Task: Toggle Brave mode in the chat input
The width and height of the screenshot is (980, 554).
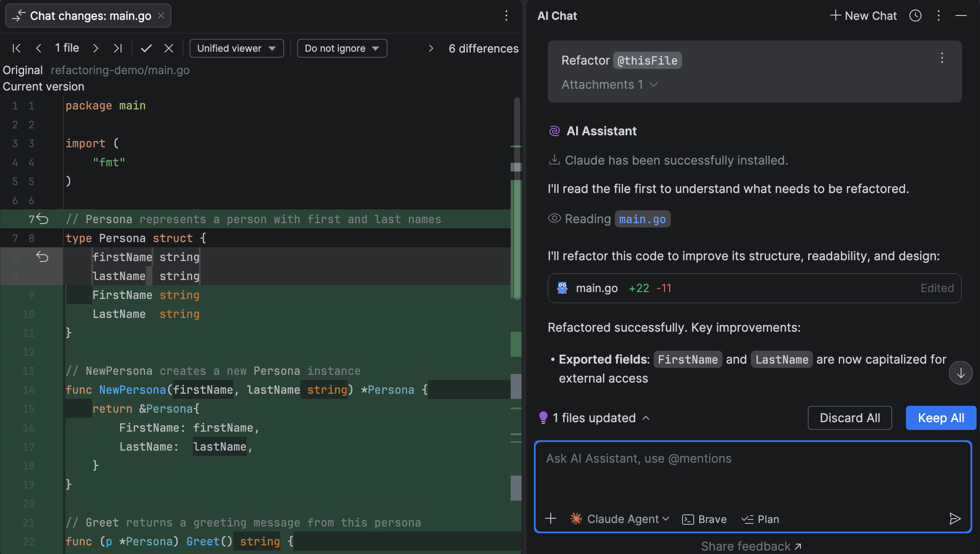Action: click(704, 519)
